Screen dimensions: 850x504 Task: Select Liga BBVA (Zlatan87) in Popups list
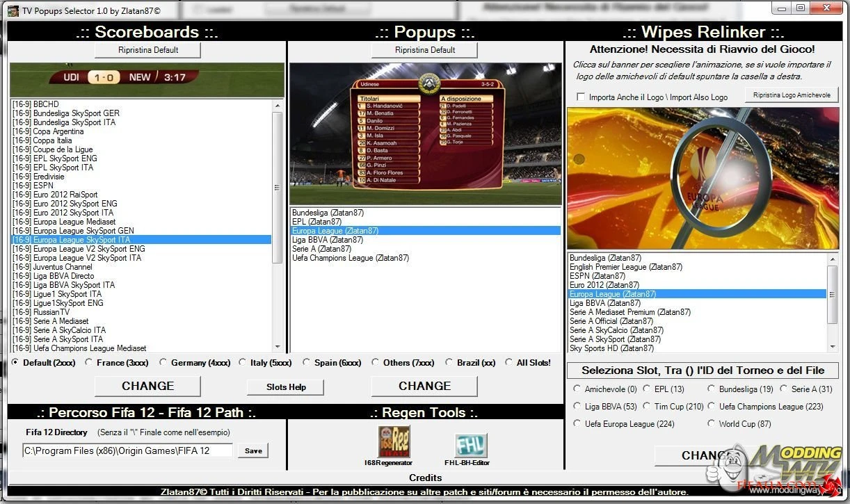426,240
